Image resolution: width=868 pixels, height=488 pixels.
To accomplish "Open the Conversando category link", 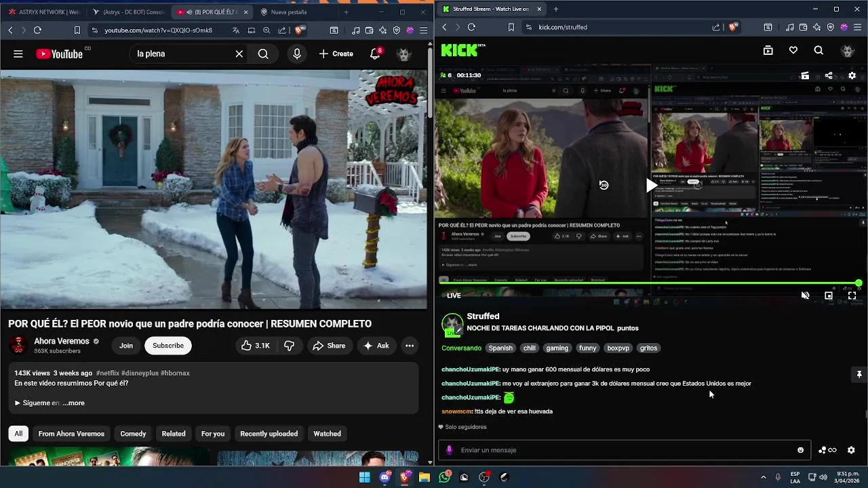I will coord(461,348).
